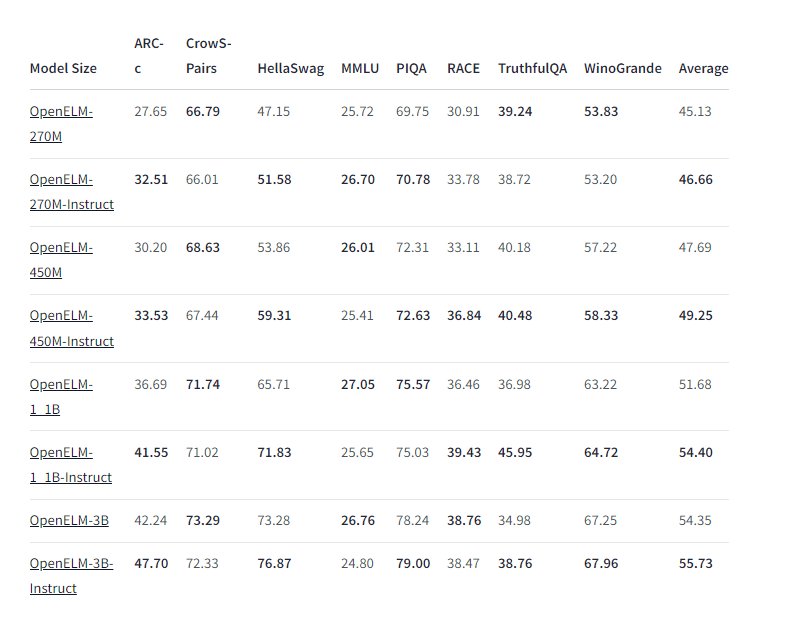Open the OpenELM-450M model link
Image resolution: width=810 pixels, height=619 pixels.
(61, 260)
